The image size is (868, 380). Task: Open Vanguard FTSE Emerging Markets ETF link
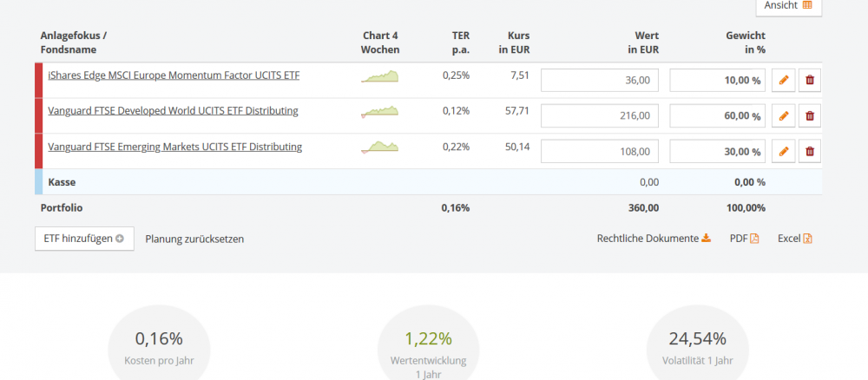point(174,147)
